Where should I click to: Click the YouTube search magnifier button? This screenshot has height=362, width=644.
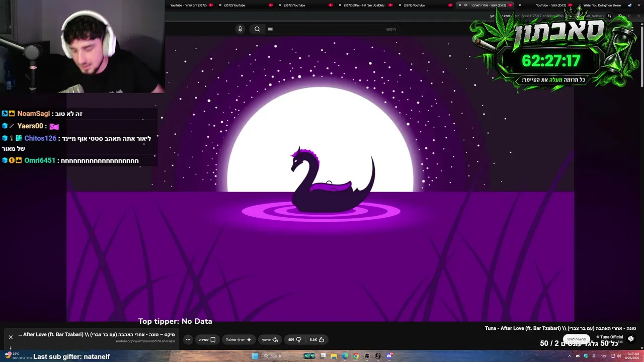click(x=257, y=29)
